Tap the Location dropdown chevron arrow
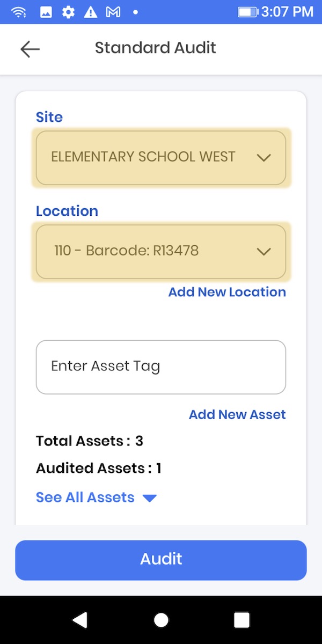 pyautogui.click(x=264, y=252)
